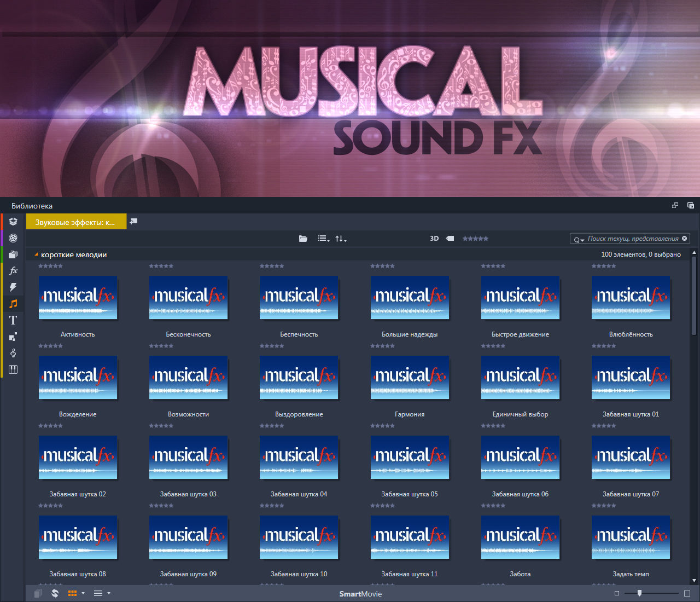Open the montage squares category
Image resolution: width=700 pixels, height=602 pixels.
13,337
